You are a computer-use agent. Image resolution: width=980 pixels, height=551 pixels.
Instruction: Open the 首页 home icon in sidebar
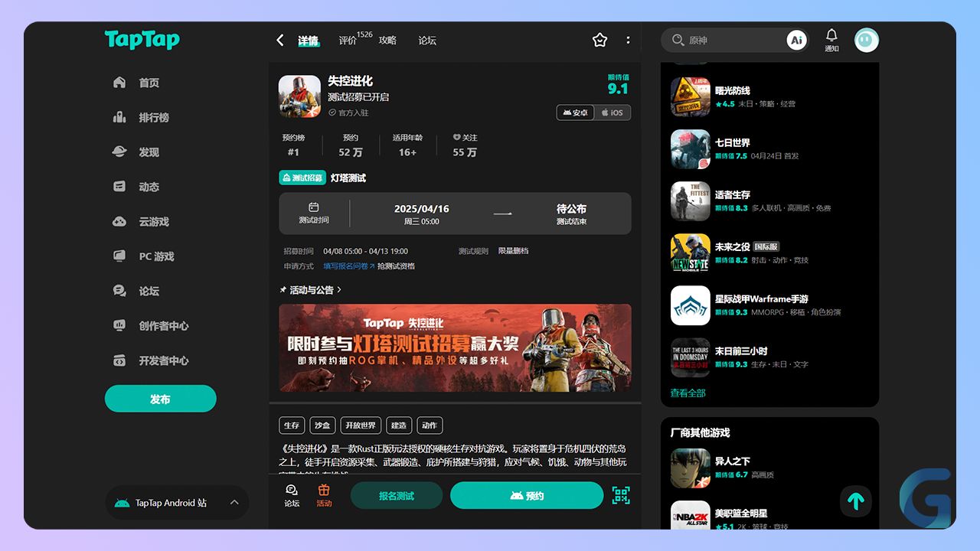[119, 83]
